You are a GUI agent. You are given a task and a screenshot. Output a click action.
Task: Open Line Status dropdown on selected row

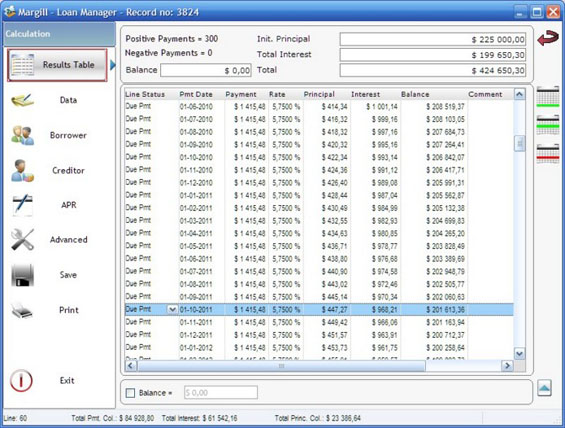pos(172,309)
